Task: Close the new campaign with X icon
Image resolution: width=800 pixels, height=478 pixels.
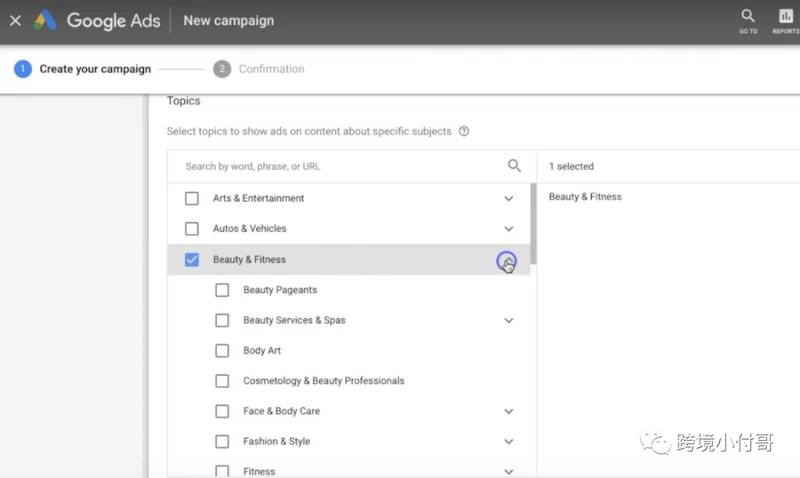Action: (15, 20)
